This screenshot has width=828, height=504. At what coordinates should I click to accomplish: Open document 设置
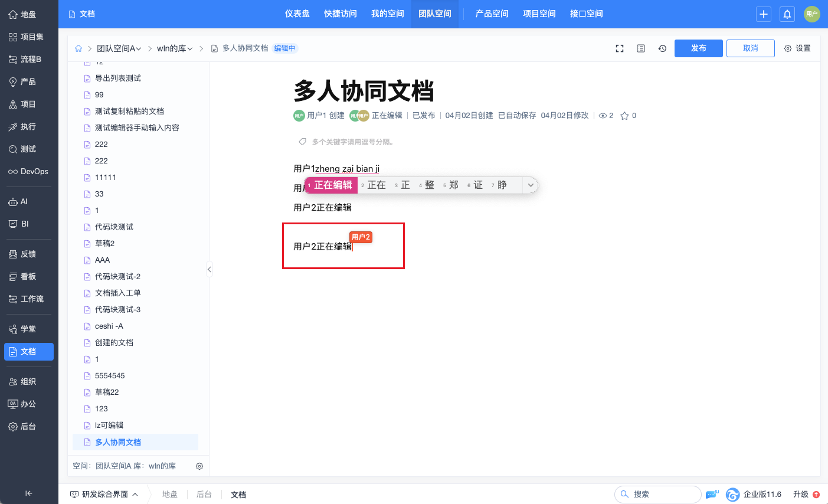point(797,48)
